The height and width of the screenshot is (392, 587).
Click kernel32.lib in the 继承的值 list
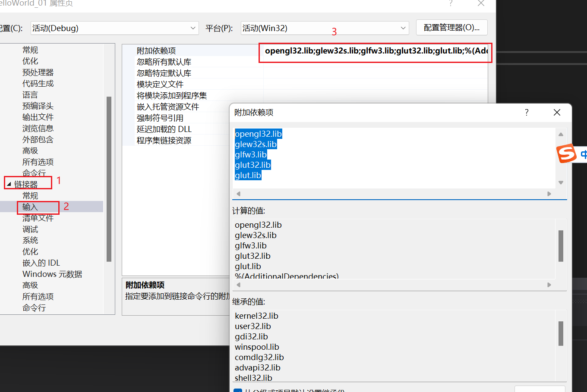pyautogui.click(x=256, y=316)
